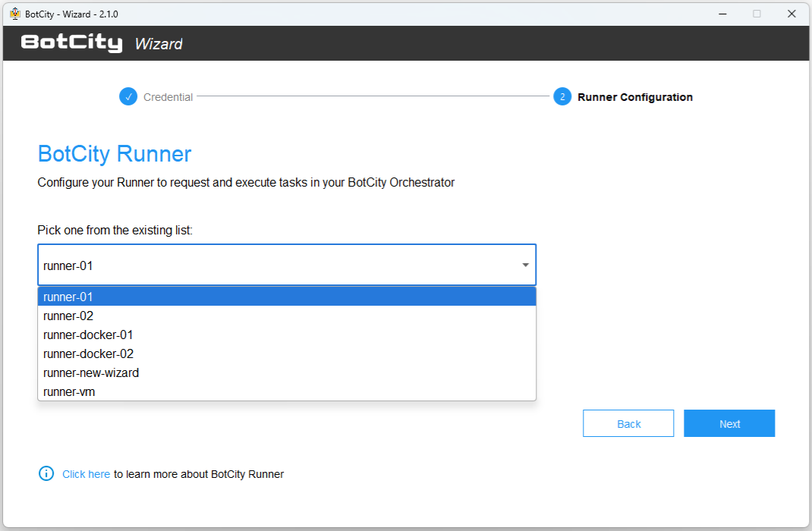Click the BotCity logo in the header
Image resolution: width=812 pixels, height=531 pixels.
click(x=71, y=42)
